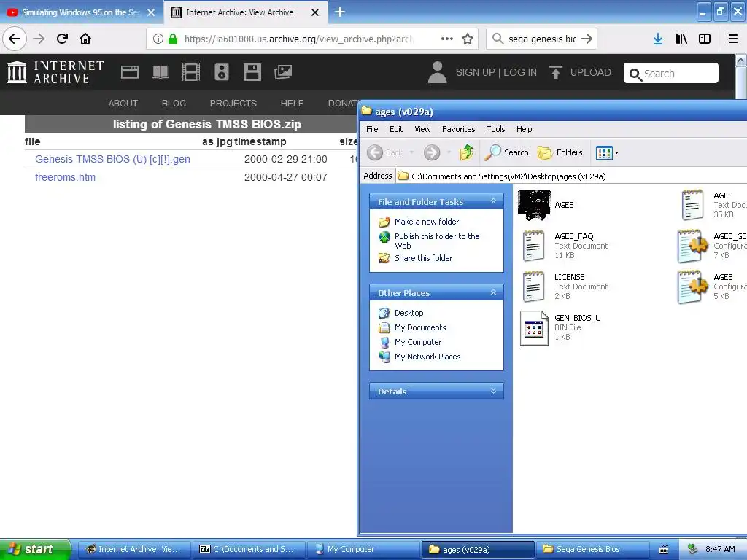Screen dimensions: 747x560
Task: Go to My Computer in Other Places
Action: click(x=418, y=343)
